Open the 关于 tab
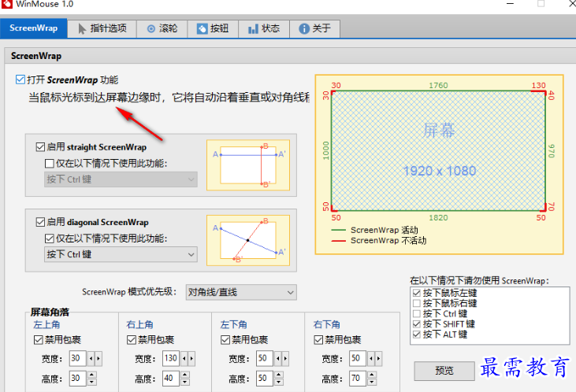 315,28
